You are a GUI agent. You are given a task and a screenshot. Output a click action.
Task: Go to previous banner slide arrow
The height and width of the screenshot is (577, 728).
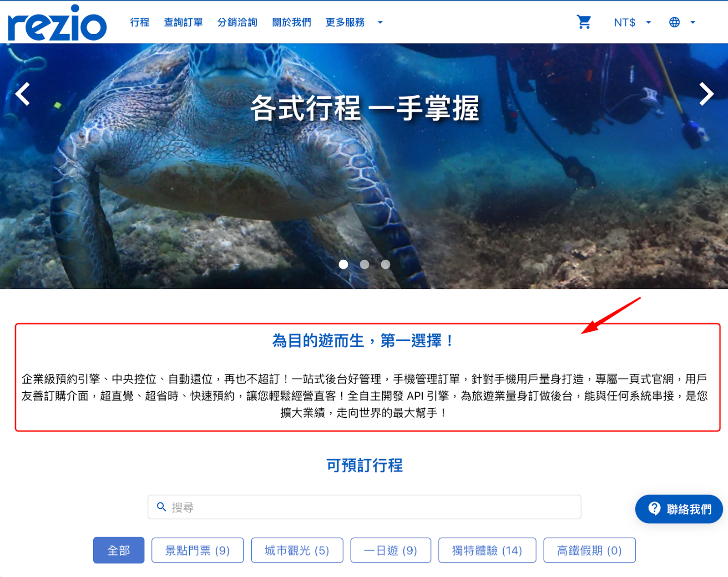[x=23, y=94]
